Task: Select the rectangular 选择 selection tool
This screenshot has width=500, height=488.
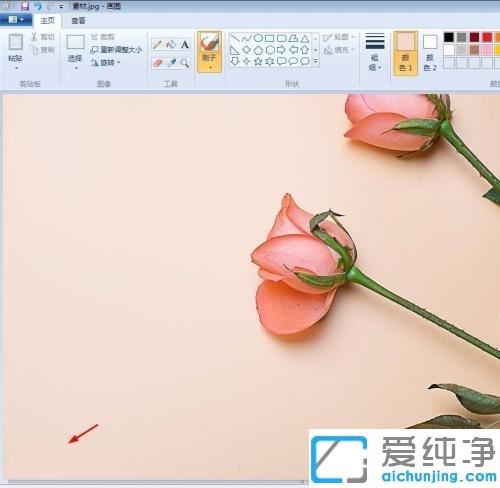Action: tap(75, 42)
